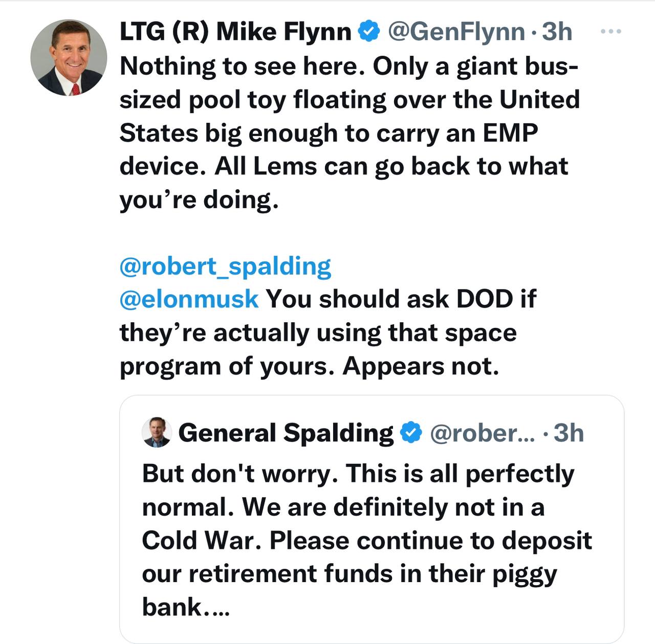Viewport: 655px width, 644px height.
Task: Open Mike Flynn's profile picture
Action: [x=69, y=58]
